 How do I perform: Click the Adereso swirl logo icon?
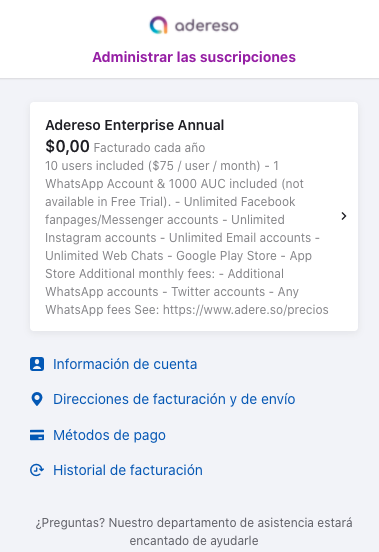[x=158, y=25]
